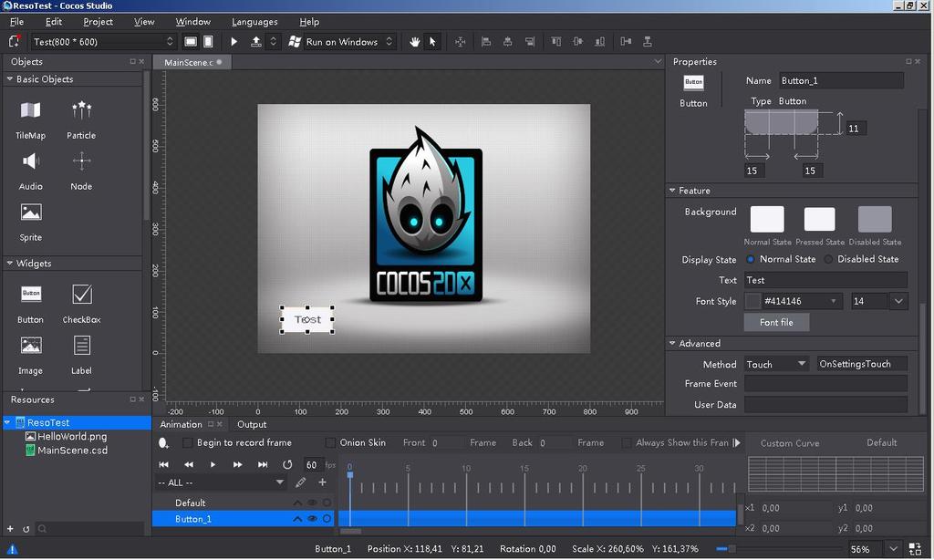
Task: Open the Run on Windows dropdown
Action: (x=341, y=42)
